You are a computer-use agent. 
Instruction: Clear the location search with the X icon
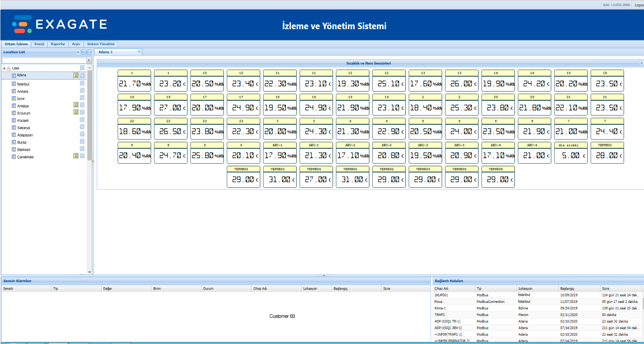pos(89,60)
